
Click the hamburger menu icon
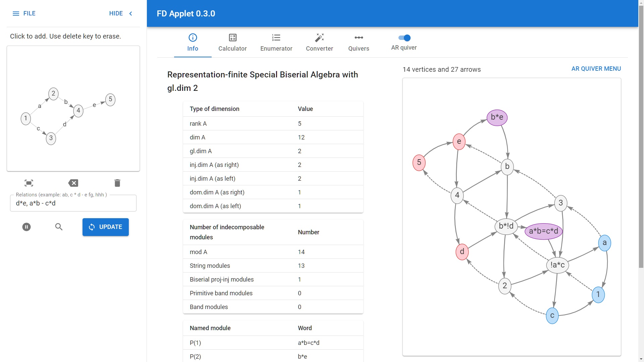click(x=16, y=13)
